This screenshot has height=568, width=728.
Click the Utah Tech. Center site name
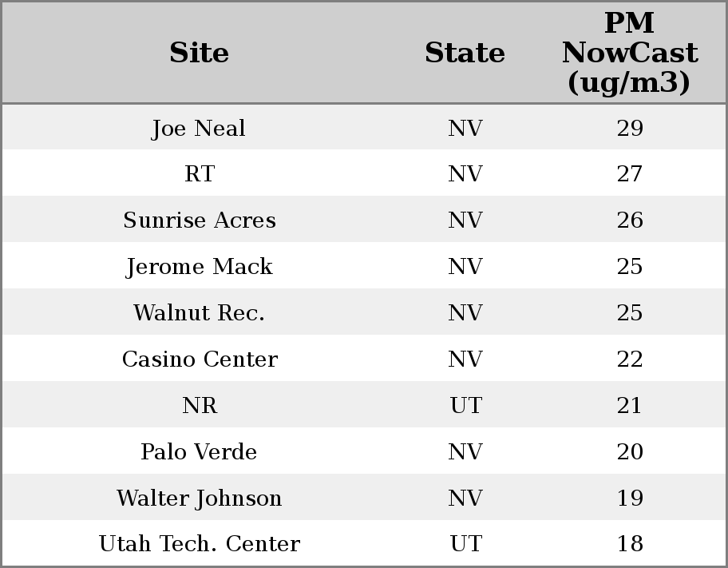coord(199,544)
